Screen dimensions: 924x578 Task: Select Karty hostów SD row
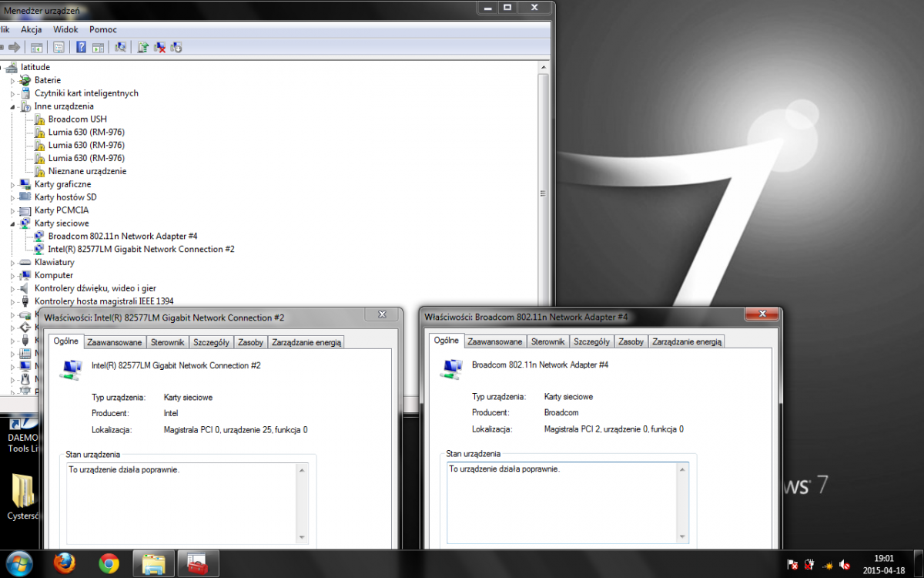65,197
